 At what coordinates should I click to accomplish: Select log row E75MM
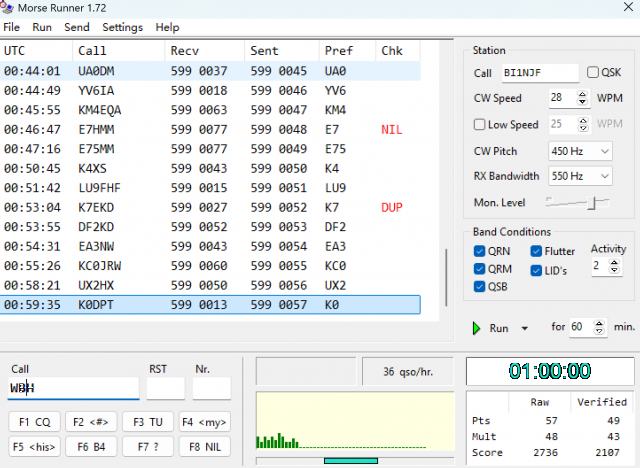pos(210,149)
